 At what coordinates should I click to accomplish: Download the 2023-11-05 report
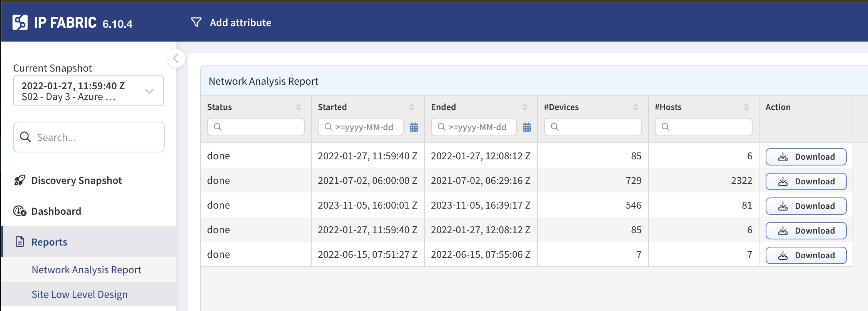[x=806, y=206]
